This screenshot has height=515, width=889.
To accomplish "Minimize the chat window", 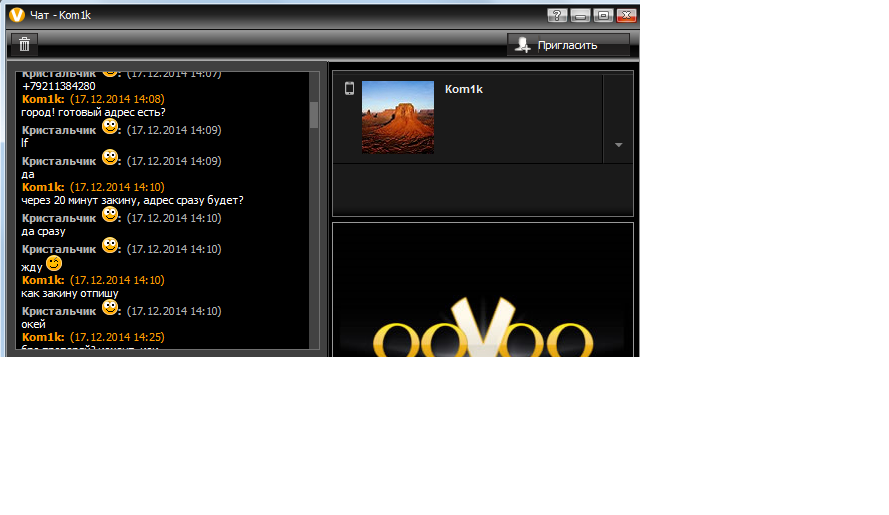I will click(580, 15).
